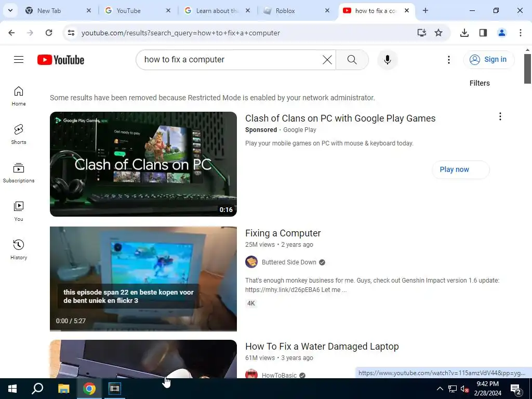The height and width of the screenshot is (399, 532).
Task: Open Buttered Side Down channel avatar
Action: coord(251,262)
